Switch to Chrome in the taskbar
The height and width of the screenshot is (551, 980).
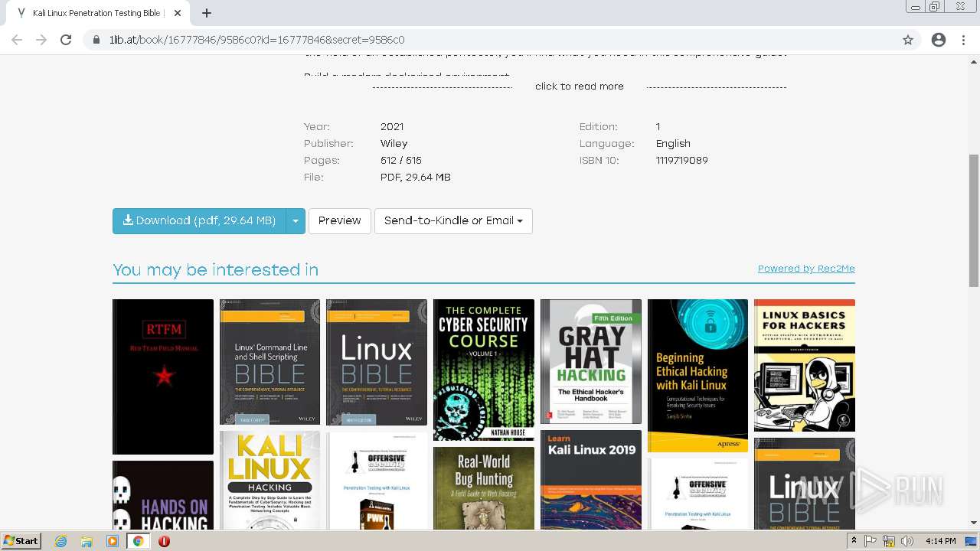click(138, 541)
